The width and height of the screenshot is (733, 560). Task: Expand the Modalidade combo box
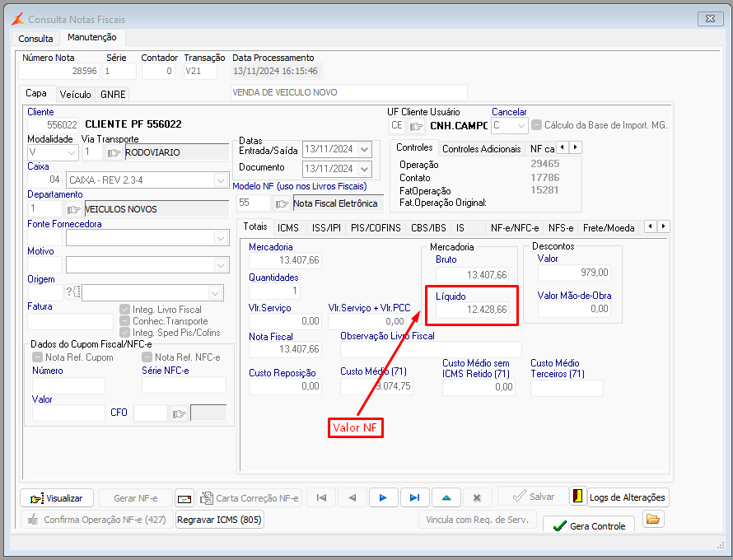(x=71, y=152)
